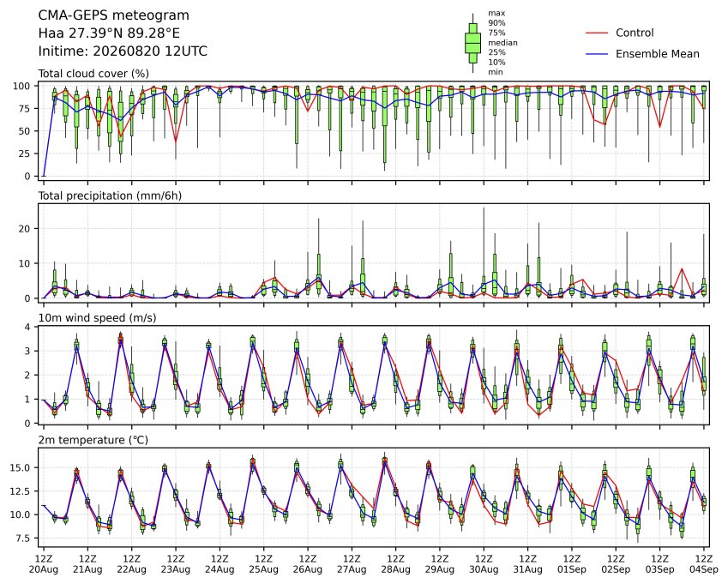Select the Ensemble Mean legend label

pos(658,54)
